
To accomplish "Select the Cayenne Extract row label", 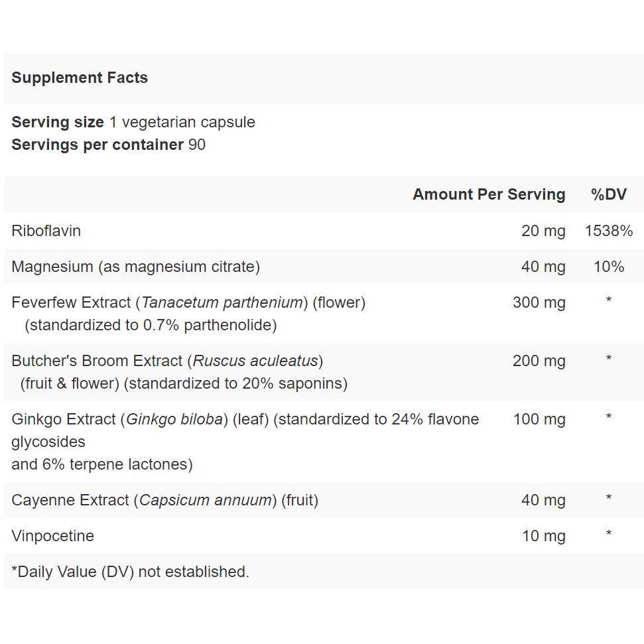I will pyautogui.click(x=165, y=500).
